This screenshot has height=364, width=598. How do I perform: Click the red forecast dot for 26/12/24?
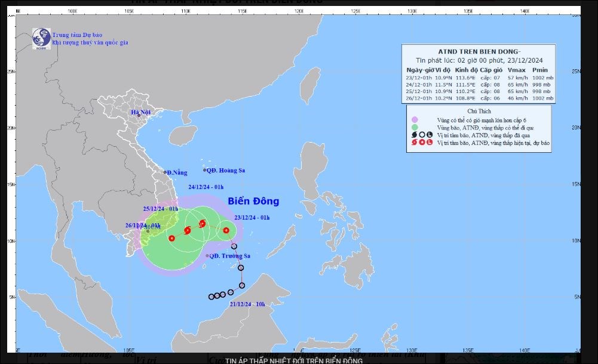tap(171, 238)
